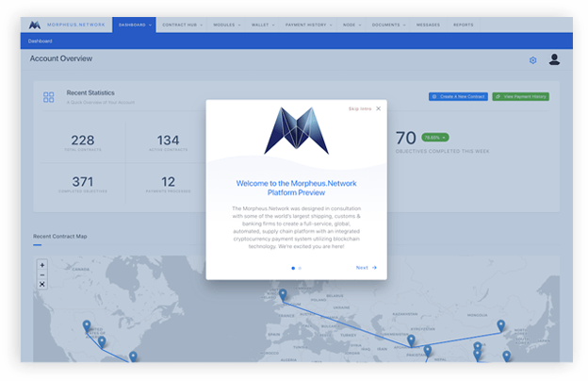Screen dimensions: 588x381
Task: Expand the Node dropdown
Action: tap(351, 25)
